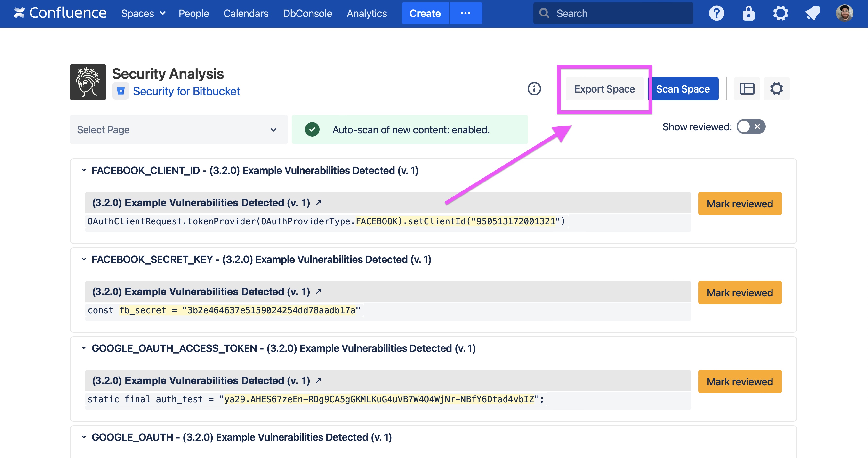Click the Confluence logo home icon

[x=20, y=13]
